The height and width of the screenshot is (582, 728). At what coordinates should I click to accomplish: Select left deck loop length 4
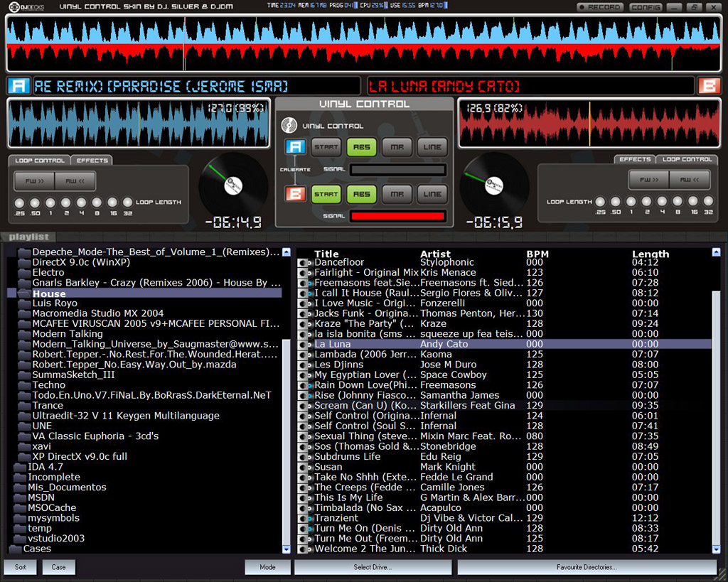(x=81, y=203)
